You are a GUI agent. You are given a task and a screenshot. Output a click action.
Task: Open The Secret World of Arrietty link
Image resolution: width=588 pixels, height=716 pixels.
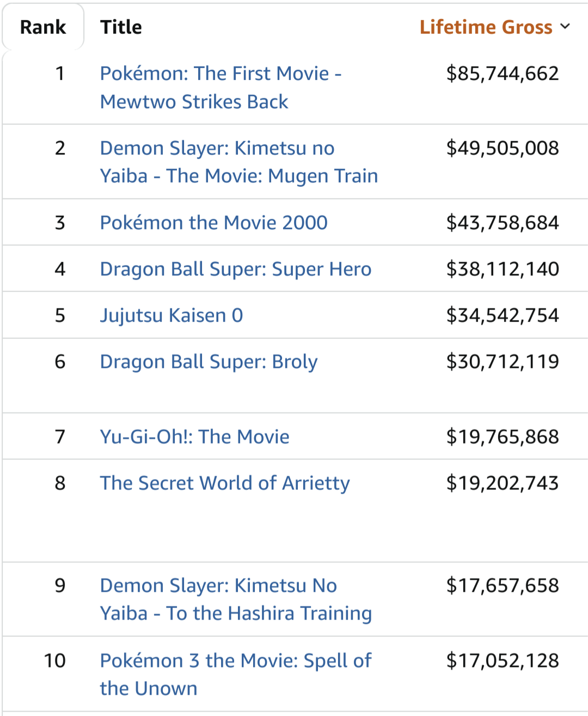[225, 483]
